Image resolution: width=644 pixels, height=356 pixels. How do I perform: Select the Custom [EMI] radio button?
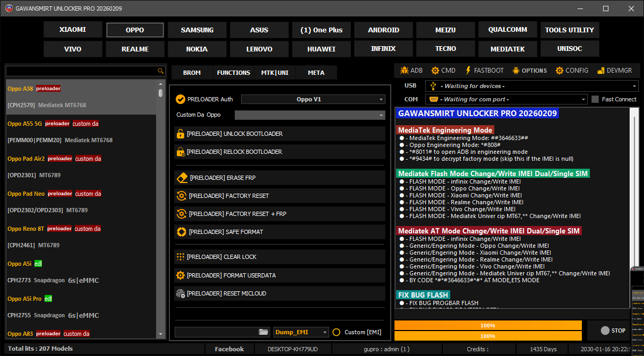[x=336, y=332]
